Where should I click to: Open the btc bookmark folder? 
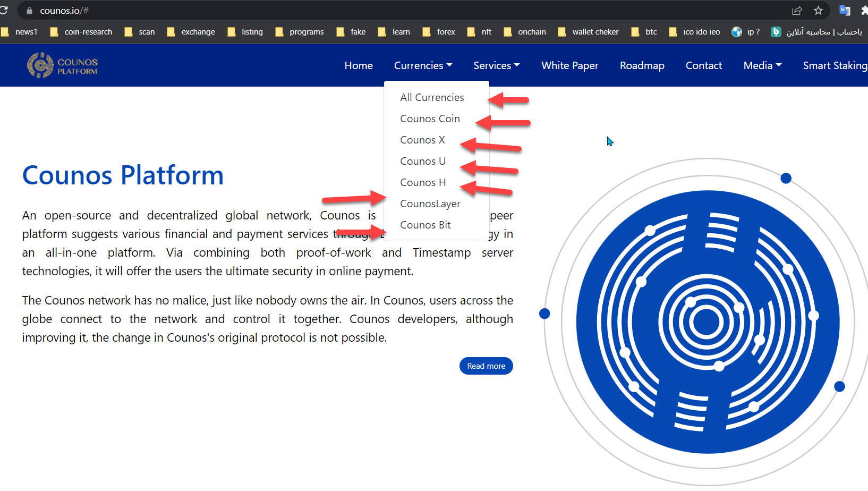[644, 32]
